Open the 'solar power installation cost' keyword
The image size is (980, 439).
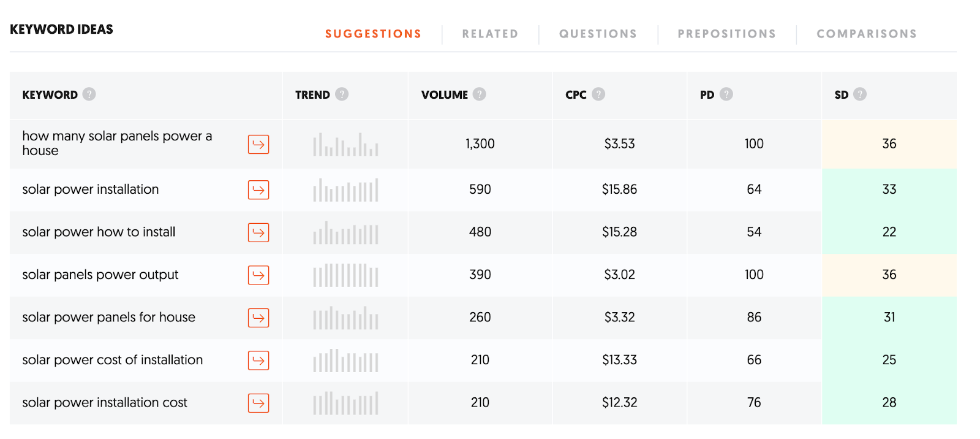(105, 403)
